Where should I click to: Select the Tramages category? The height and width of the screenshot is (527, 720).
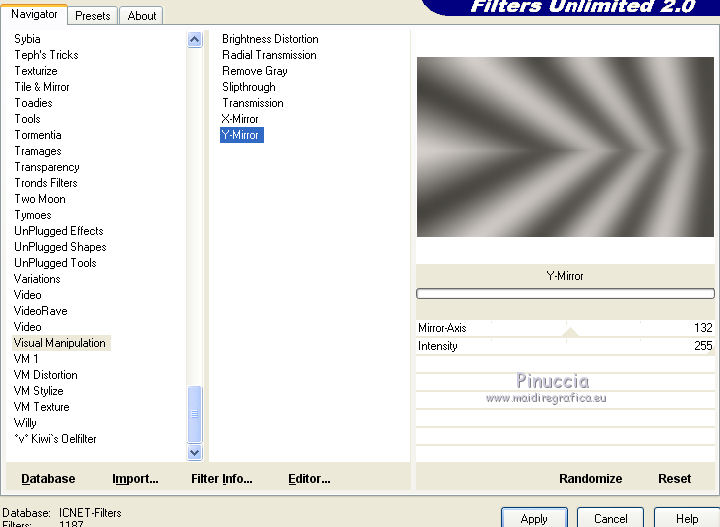click(x=38, y=151)
